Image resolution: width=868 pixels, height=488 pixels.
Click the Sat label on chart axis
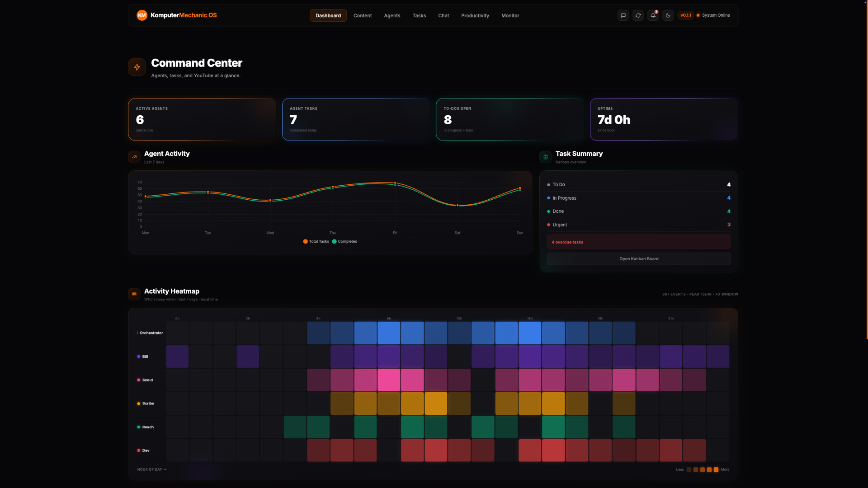click(x=458, y=233)
